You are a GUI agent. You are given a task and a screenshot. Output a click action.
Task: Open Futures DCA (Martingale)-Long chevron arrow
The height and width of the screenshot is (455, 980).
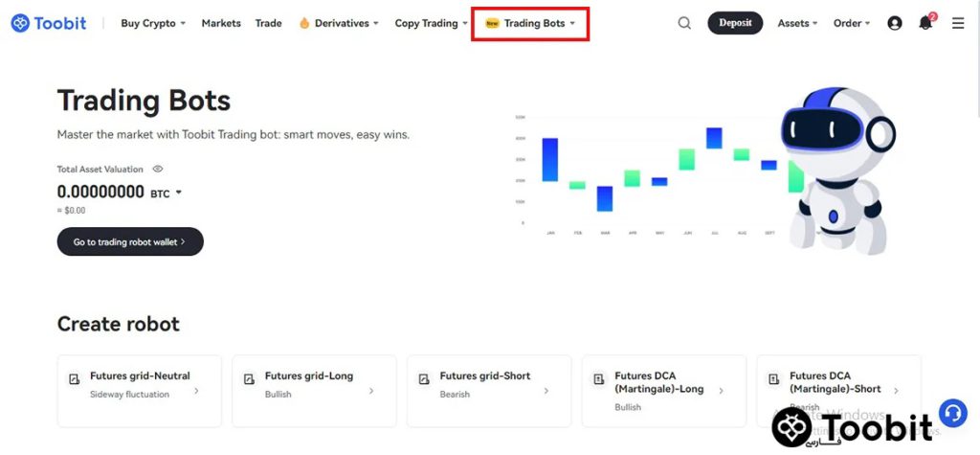(722, 391)
